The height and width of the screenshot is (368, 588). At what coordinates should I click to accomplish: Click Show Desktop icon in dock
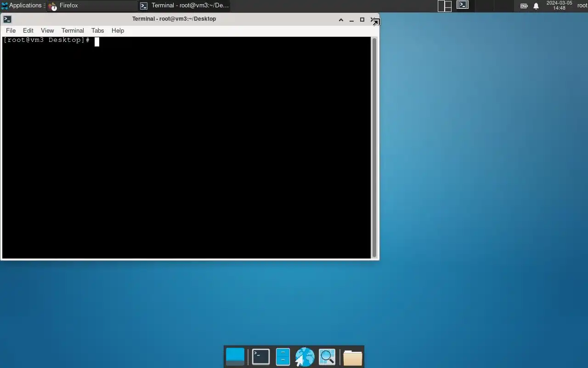(x=235, y=357)
